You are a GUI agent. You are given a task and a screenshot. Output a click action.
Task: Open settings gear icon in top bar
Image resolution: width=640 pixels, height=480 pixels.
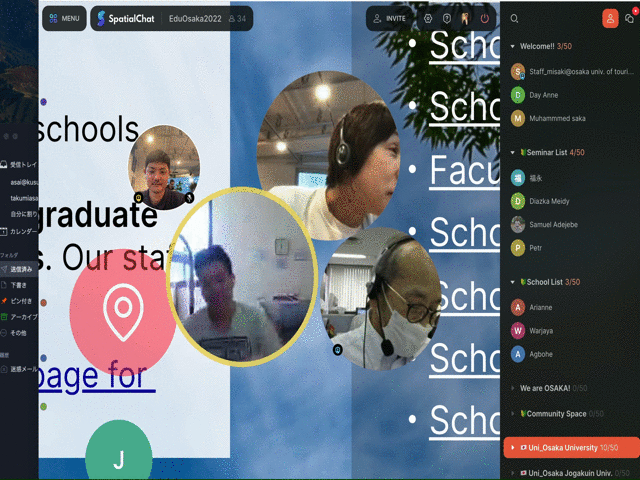point(428,18)
